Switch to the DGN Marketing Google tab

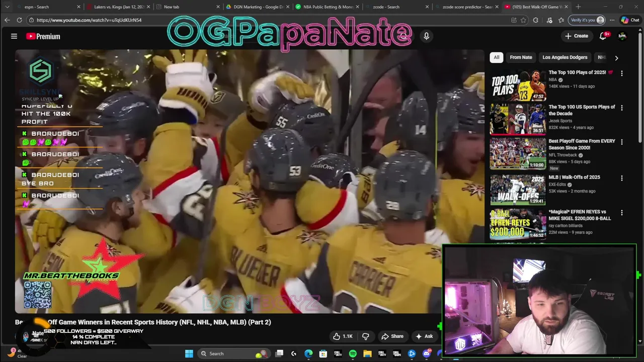coord(257,7)
